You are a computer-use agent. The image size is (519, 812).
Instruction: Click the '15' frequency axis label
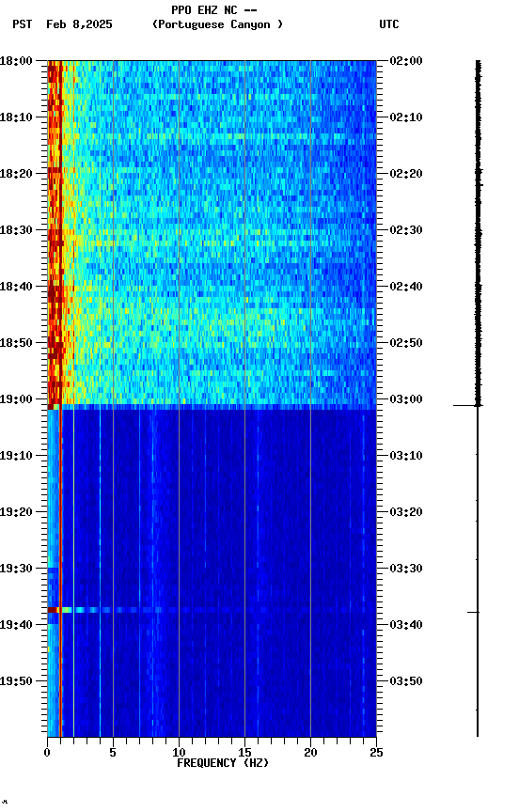click(x=244, y=753)
